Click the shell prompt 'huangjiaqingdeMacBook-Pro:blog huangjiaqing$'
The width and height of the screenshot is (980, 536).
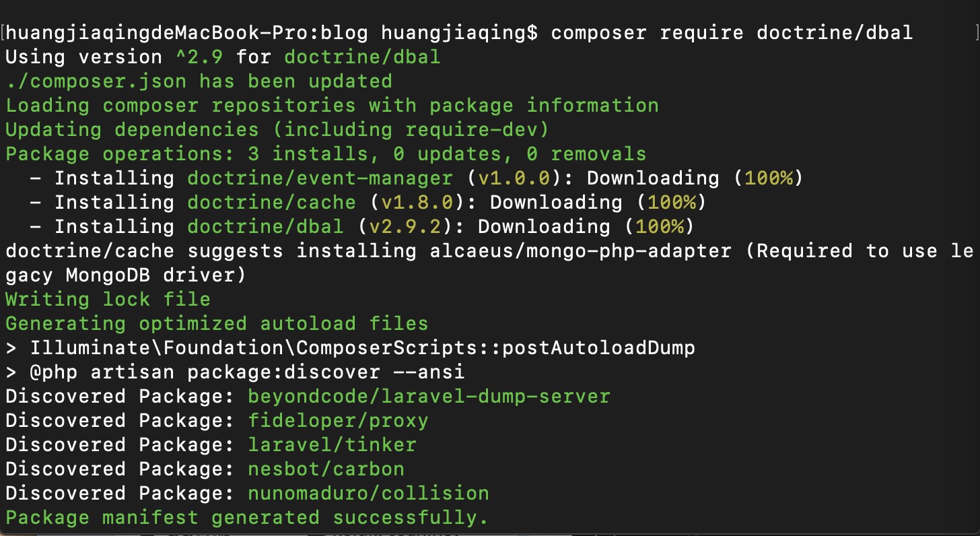tap(272, 32)
